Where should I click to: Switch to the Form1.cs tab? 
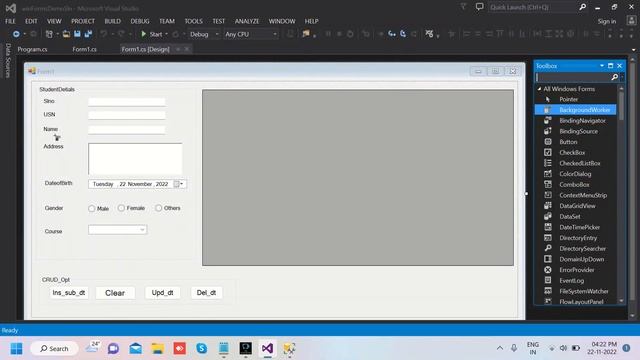click(84, 49)
